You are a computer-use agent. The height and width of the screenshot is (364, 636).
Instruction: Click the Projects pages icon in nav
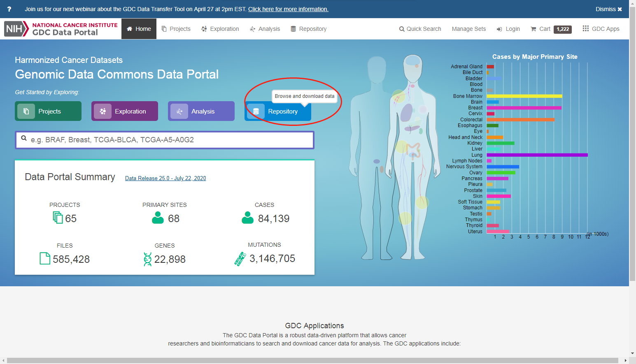[x=164, y=29]
